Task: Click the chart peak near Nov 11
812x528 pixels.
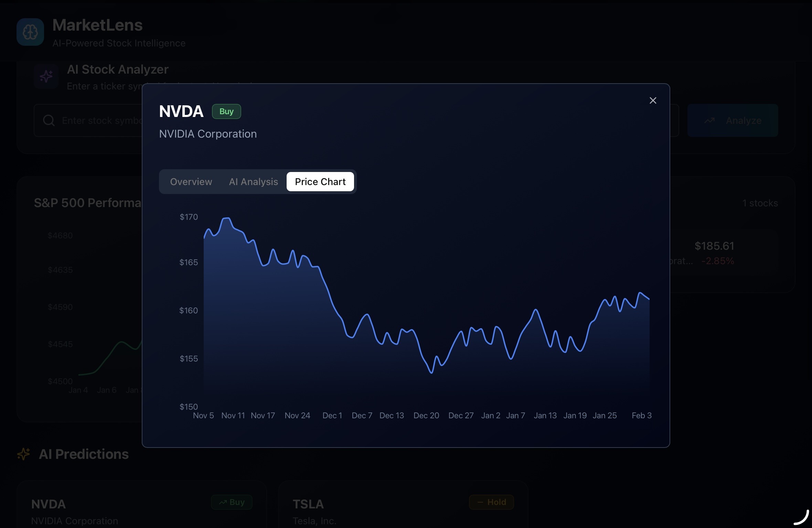Action: click(x=226, y=218)
